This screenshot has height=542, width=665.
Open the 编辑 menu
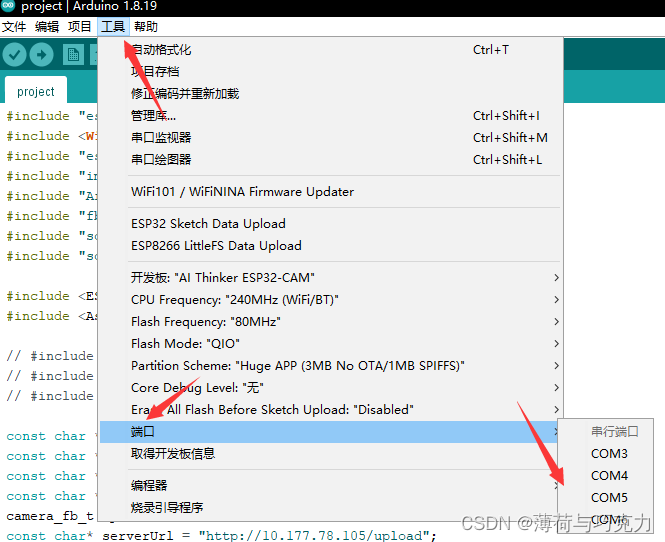pyautogui.click(x=47, y=27)
